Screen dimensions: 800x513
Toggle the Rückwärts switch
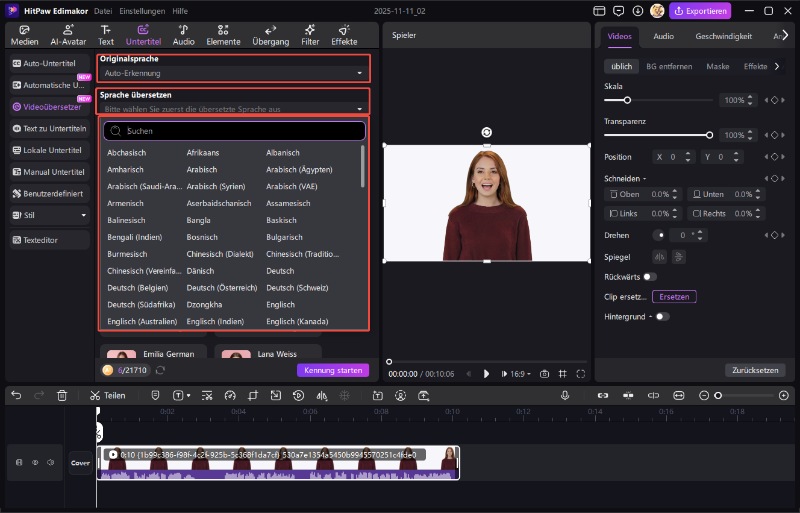coord(650,276)
